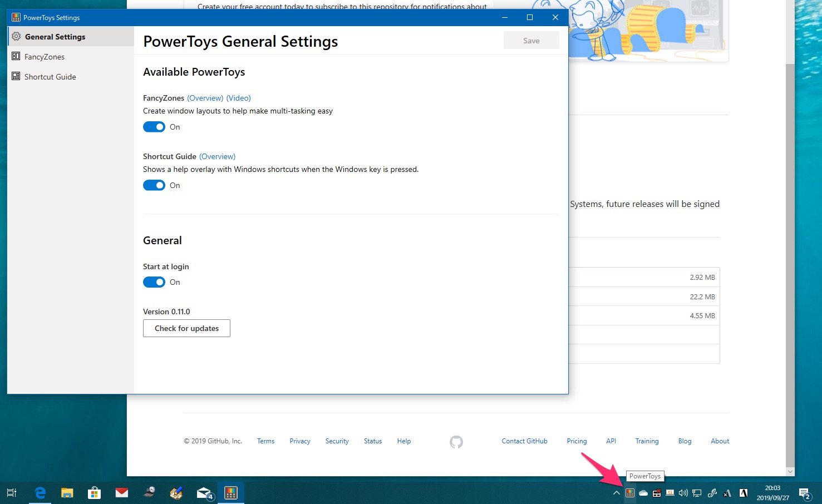Image resolution: width=822 pixels, height=504 pixels.
Task: Open Pricing link in GitHub footer
Action: click(577, 441)
